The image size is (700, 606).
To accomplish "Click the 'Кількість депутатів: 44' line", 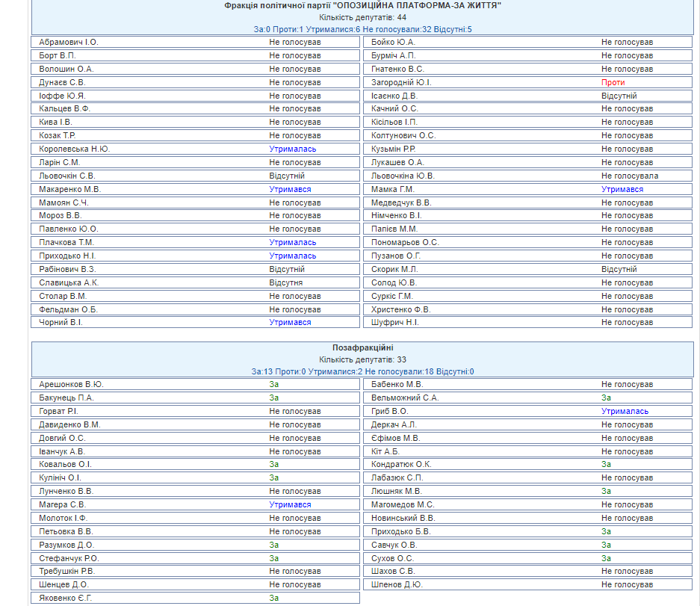I will (362, 17).
